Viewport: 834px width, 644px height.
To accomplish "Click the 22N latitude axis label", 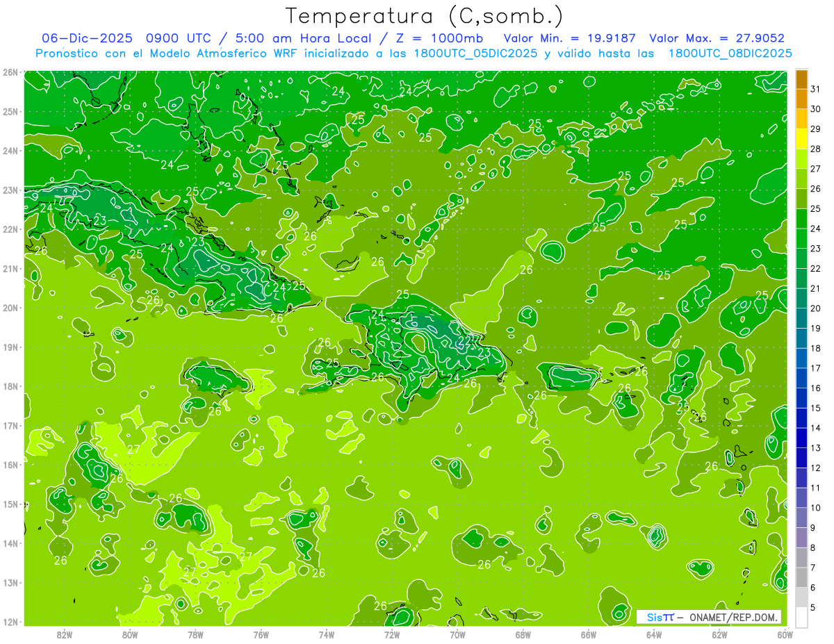I will tap(10, 229).
